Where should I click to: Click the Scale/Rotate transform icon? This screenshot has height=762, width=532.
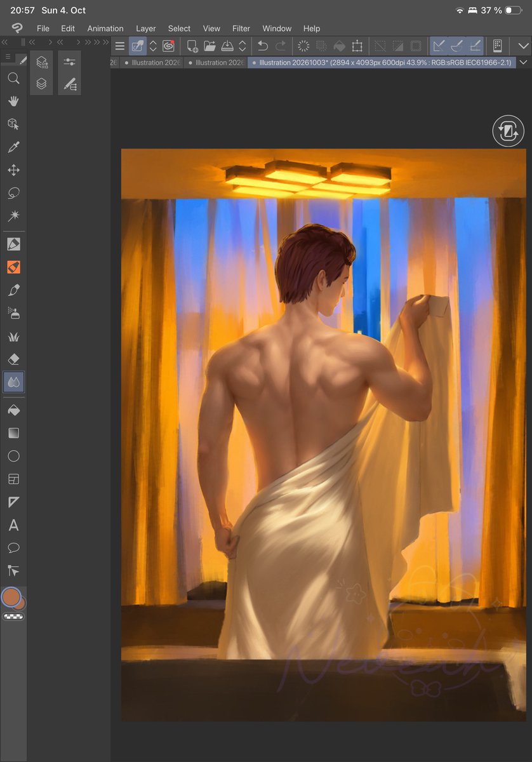pos(357,46)
